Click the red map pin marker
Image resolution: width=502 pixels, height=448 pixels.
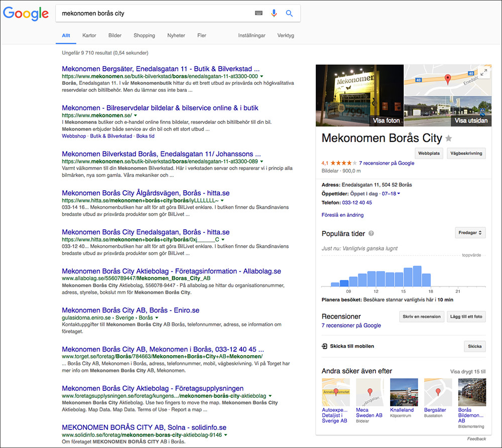coord(448,79)
